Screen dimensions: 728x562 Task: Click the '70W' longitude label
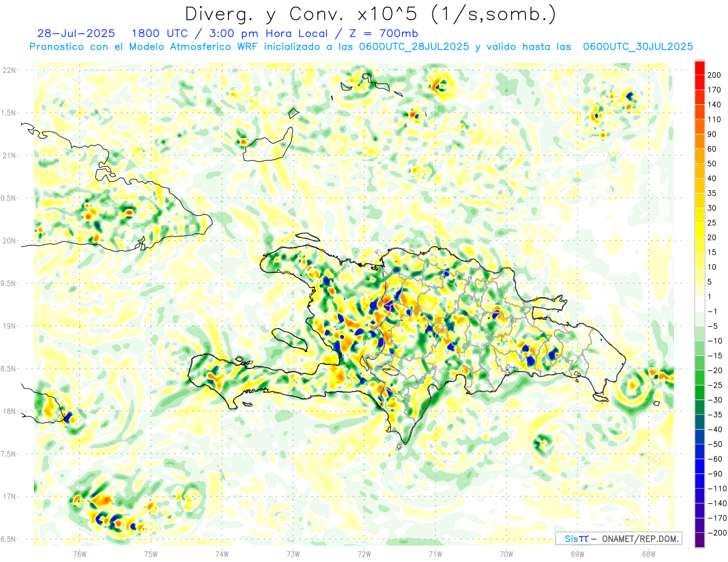tap(507, 554)
